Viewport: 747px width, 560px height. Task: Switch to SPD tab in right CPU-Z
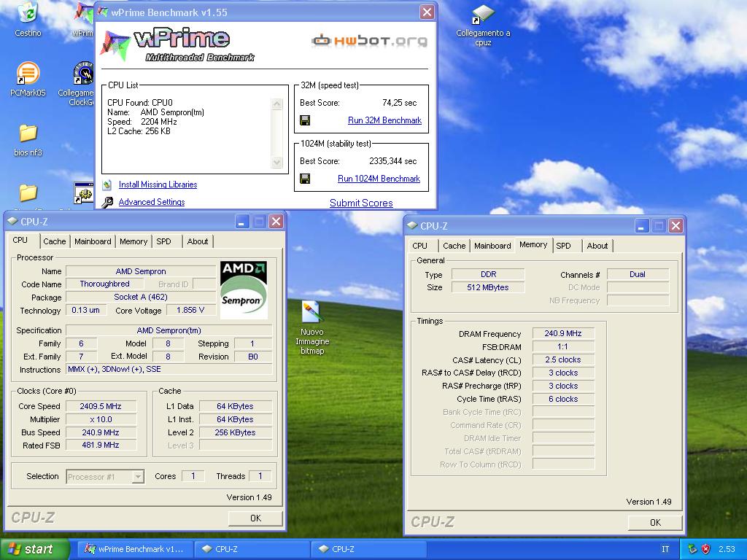coord(563,246)
